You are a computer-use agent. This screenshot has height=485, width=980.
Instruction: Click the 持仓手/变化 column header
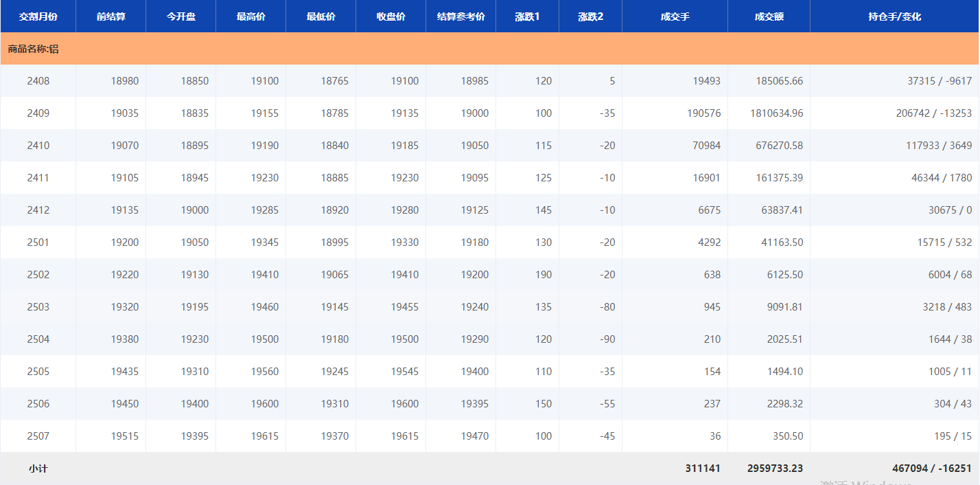895,16
